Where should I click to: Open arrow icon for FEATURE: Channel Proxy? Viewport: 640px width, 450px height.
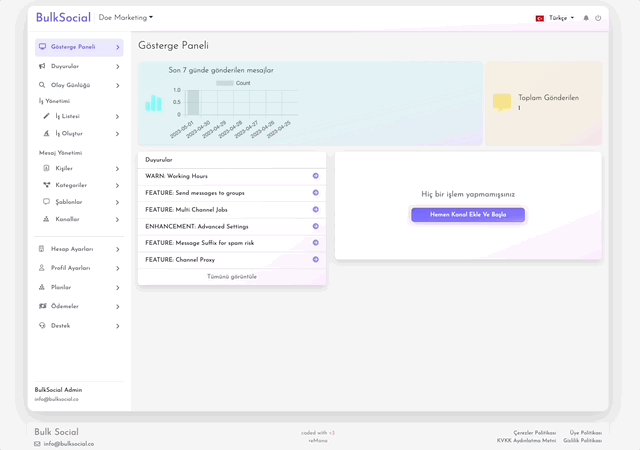click(315, 259)
